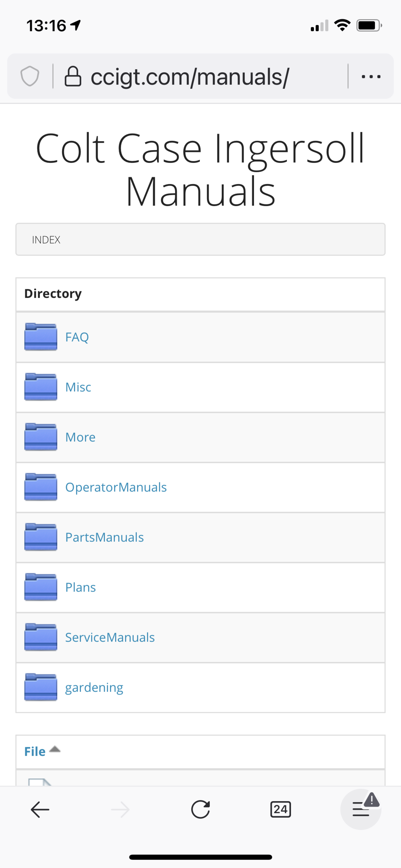This screenshot has width=401, height=868.
Task: Open the Misc folder link
Action: [78, 387]
